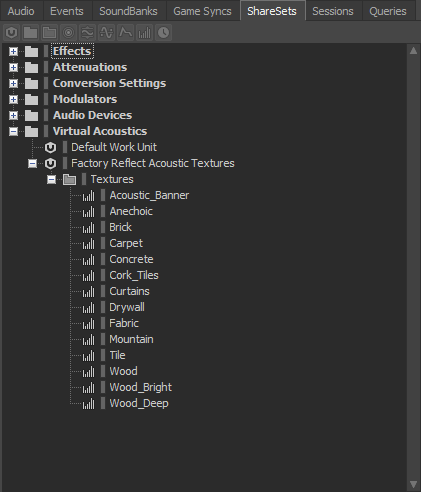Viewport: 421px width, 492px height.
Task: Click the conversion settings waves toolbar icon
Action: tap(87, 33)
